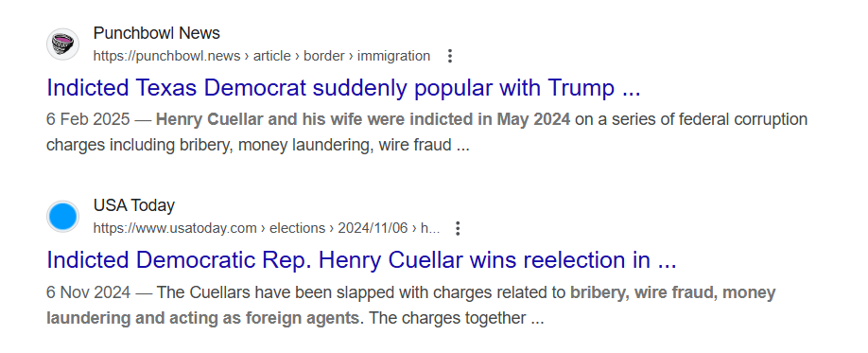This screenshot has width=868, height=353.
Task: Open "Indicted Democratic Rep. Henry Cuellar wins reelection" result
Action: [x=361, y=260]
